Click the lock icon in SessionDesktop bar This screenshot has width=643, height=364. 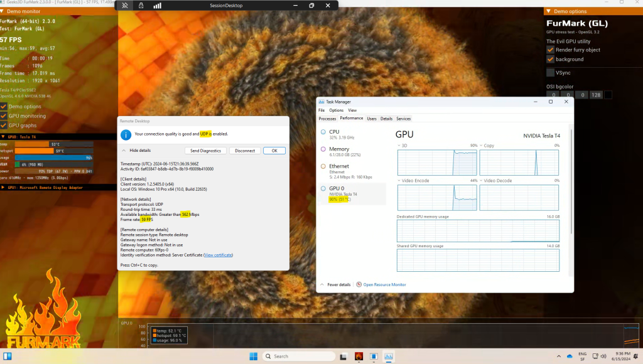141,5
